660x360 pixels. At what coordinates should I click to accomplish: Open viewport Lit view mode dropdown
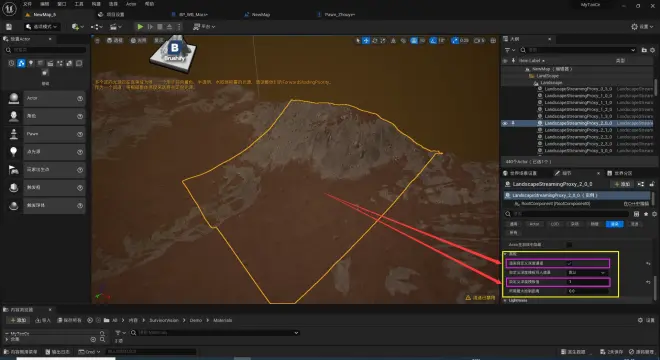pos(138,40)
